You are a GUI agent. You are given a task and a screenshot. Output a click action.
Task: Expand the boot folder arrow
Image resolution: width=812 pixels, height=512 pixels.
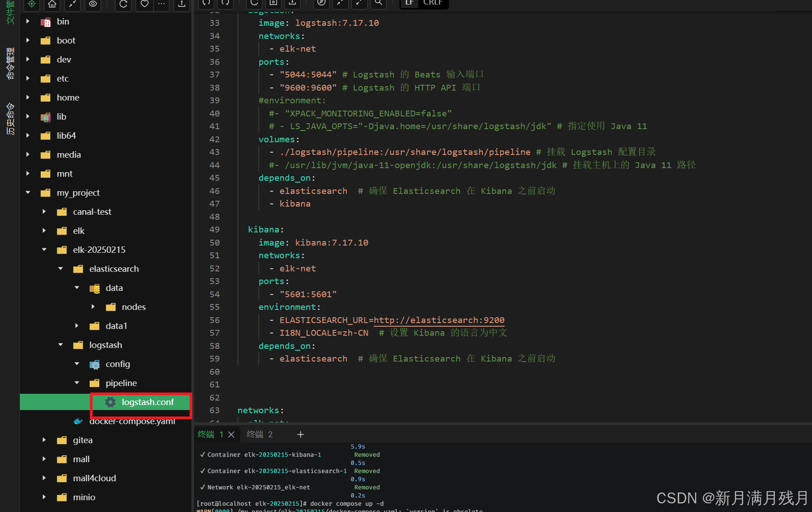coord(28,40)
